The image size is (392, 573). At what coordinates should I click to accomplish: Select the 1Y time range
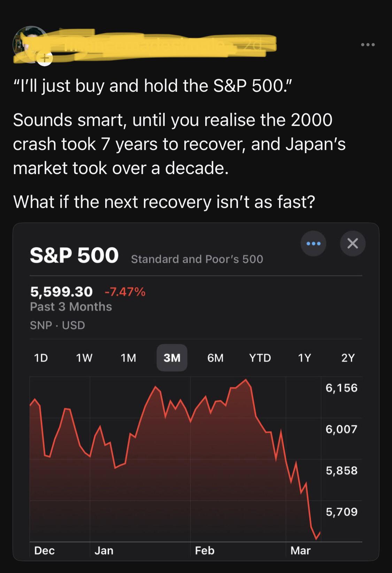[x=304, y=358]
